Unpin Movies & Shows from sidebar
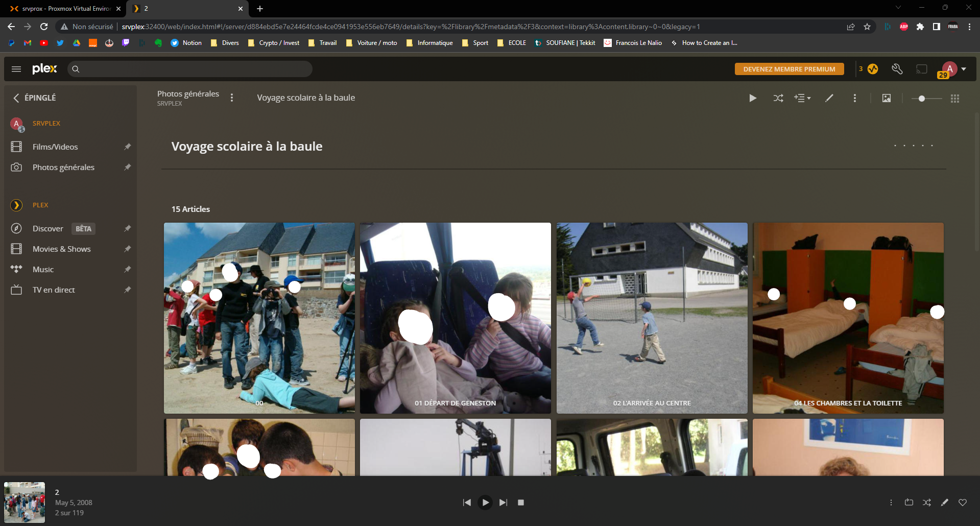Image resolution: width=980 pixels, height=526 pixels. (128, 249)
